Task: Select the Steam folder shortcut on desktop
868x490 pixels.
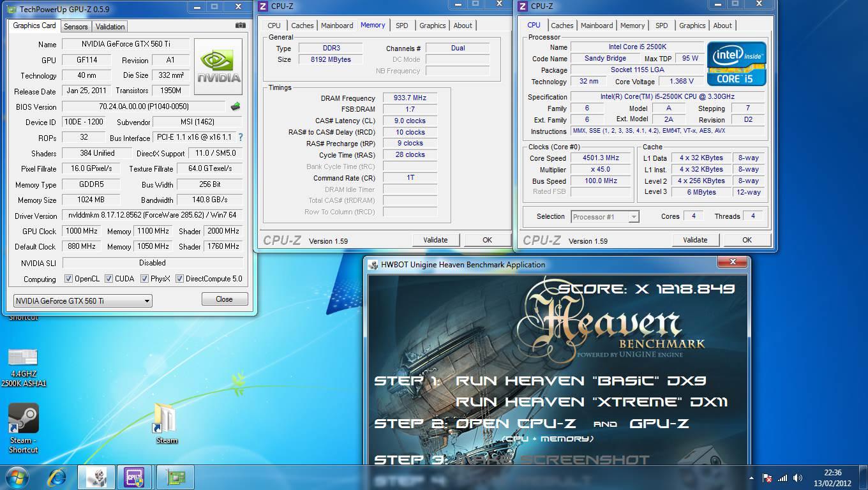Action: click(x=167, y=423)
